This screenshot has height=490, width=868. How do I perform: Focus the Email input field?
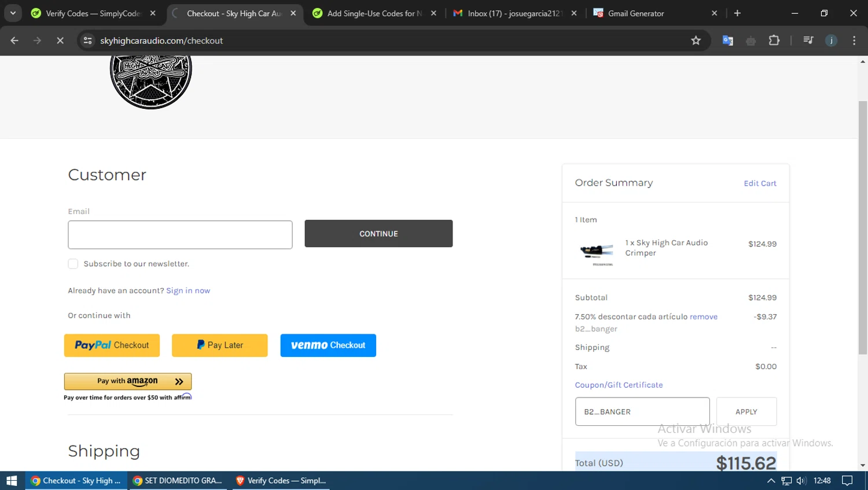(x=180, y=235)
